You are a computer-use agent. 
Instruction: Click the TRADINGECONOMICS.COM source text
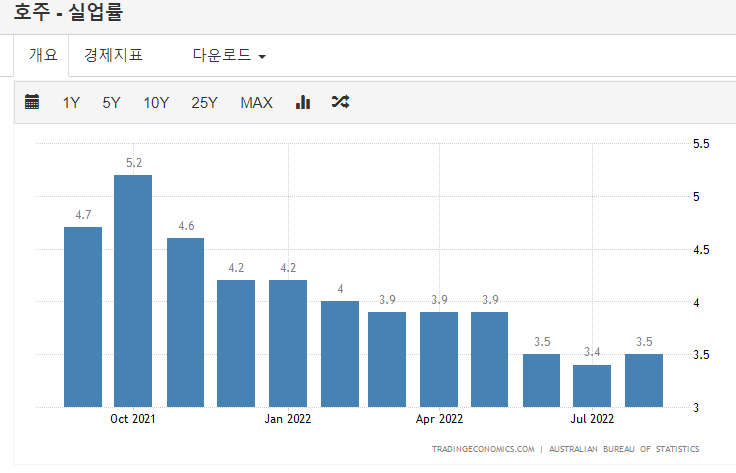[x=483, y=449]
